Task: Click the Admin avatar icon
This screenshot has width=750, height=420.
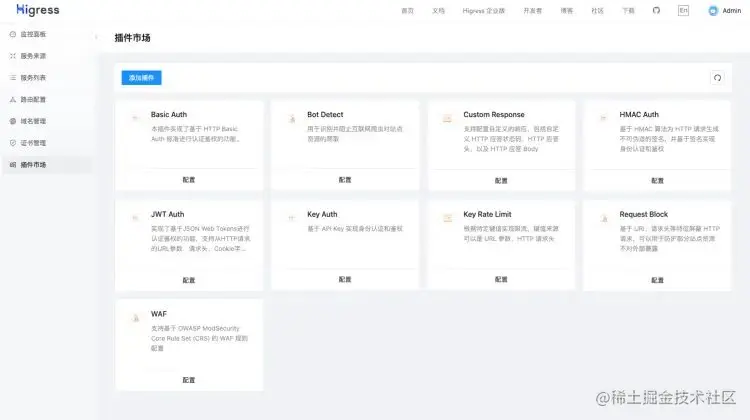Action: (x=713, y=11)
